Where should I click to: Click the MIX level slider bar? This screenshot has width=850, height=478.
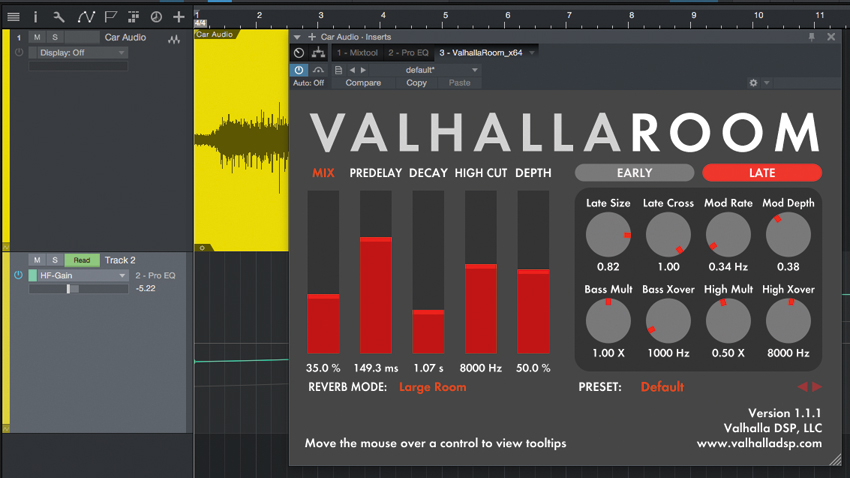click(x=323, y=272)
